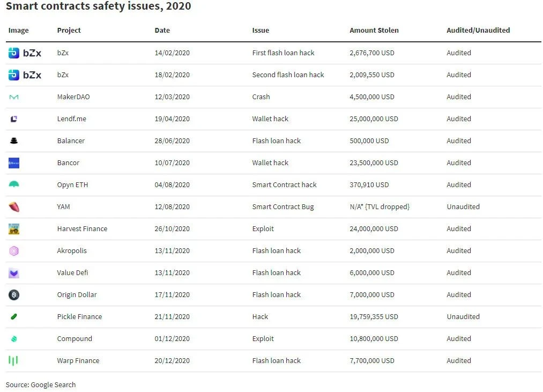Click the Lendf.me logo icon

[x=14, y=119]
